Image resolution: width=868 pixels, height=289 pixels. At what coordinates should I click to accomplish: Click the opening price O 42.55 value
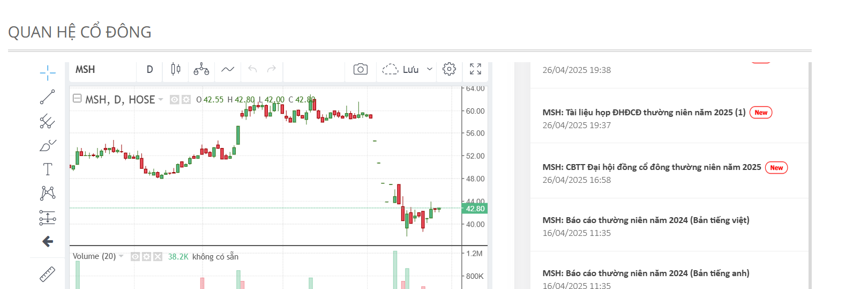pos(210,100)
